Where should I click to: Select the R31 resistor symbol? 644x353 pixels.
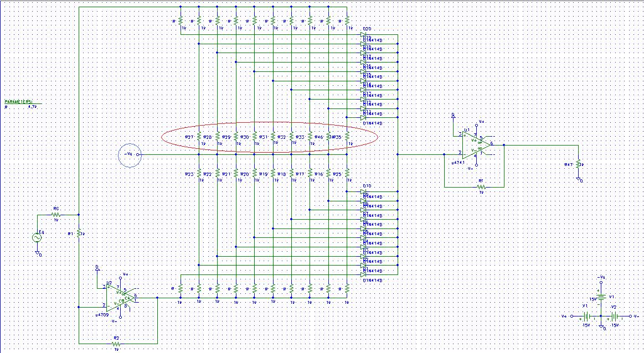272,136
